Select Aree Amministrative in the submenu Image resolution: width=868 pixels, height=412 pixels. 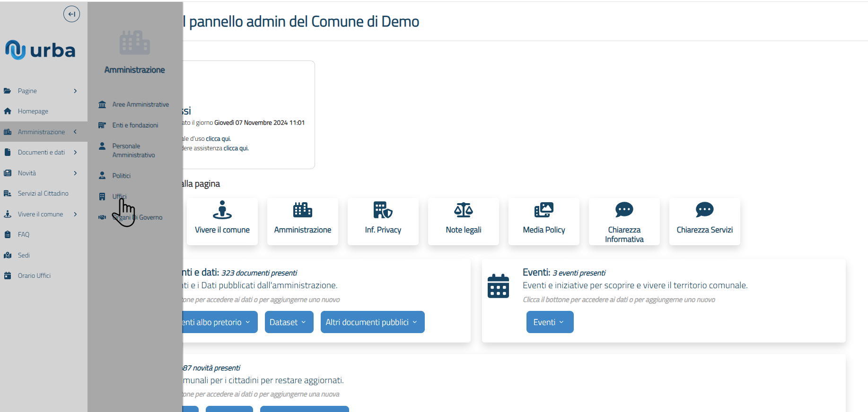140,104
